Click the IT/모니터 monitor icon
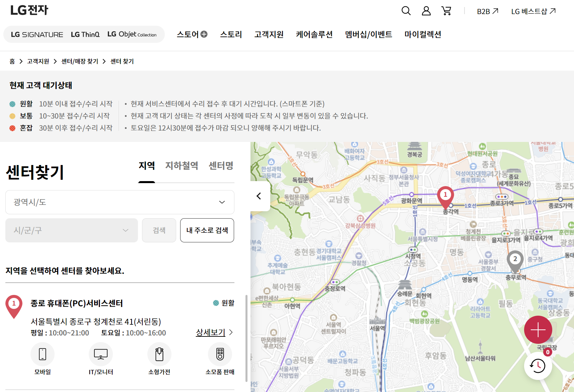The image size is (574, 392). tap(101, 354)
